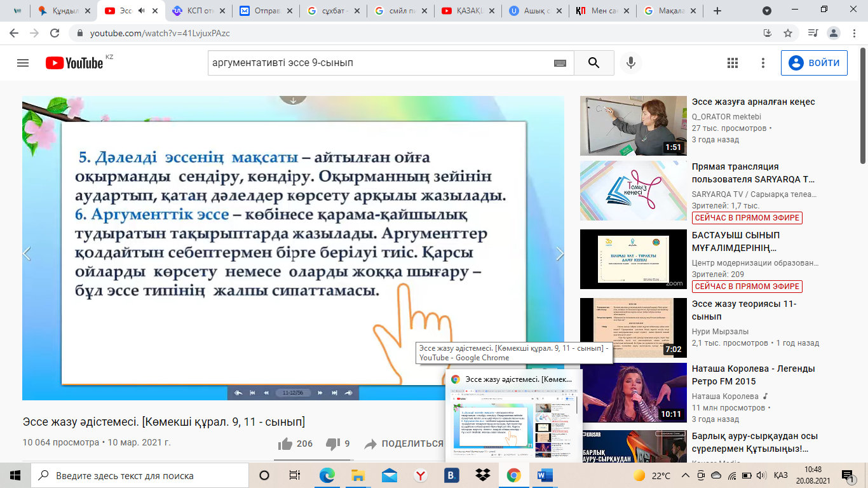Image resolution: width=868 pixels, height=488 pixels.
Task: Switch to the Мақала tab
Action: 670,11
